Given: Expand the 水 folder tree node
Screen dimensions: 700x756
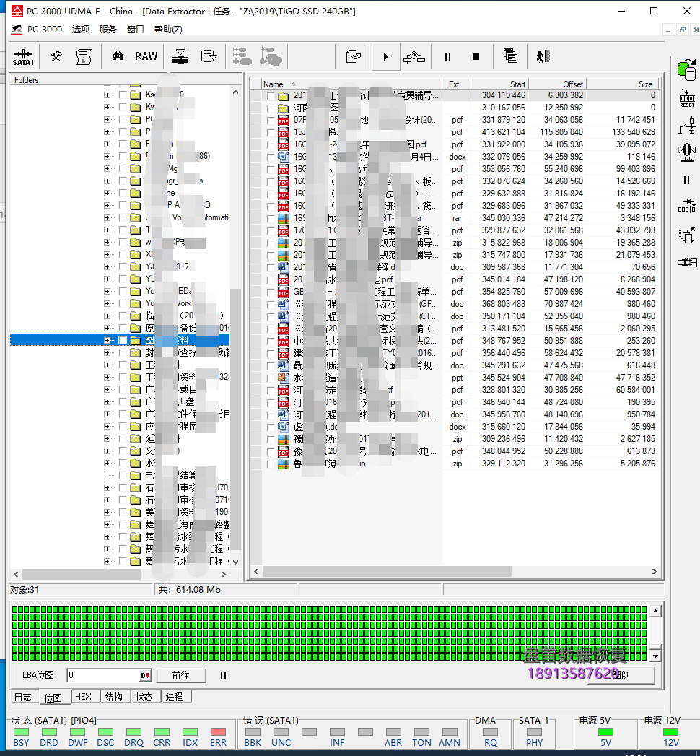Looking at the screenshot, I should [107, 464].
